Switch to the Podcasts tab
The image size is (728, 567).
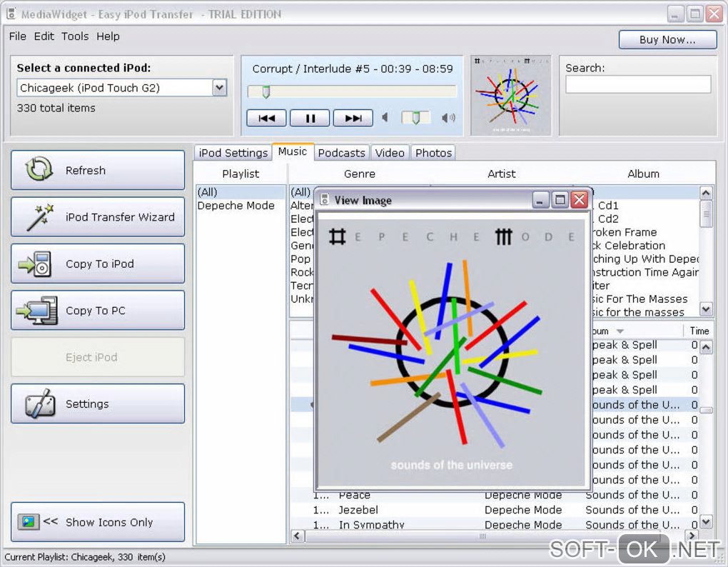(x=342, y=153)
